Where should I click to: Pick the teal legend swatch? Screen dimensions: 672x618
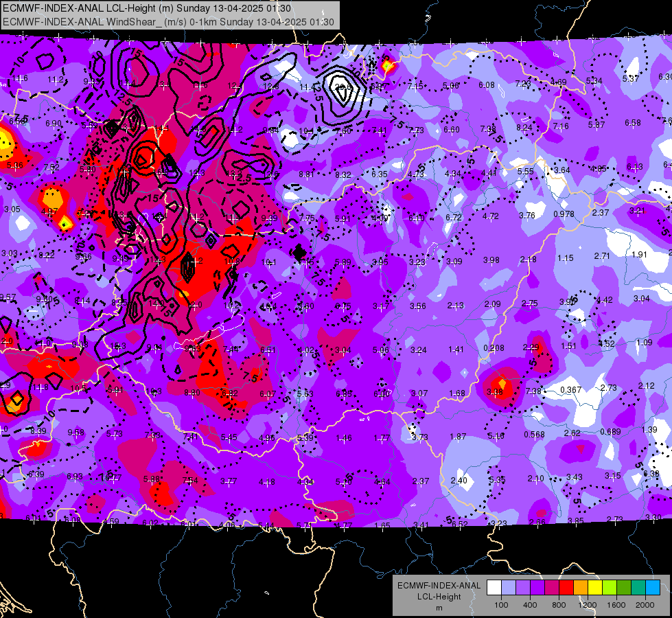638,588
